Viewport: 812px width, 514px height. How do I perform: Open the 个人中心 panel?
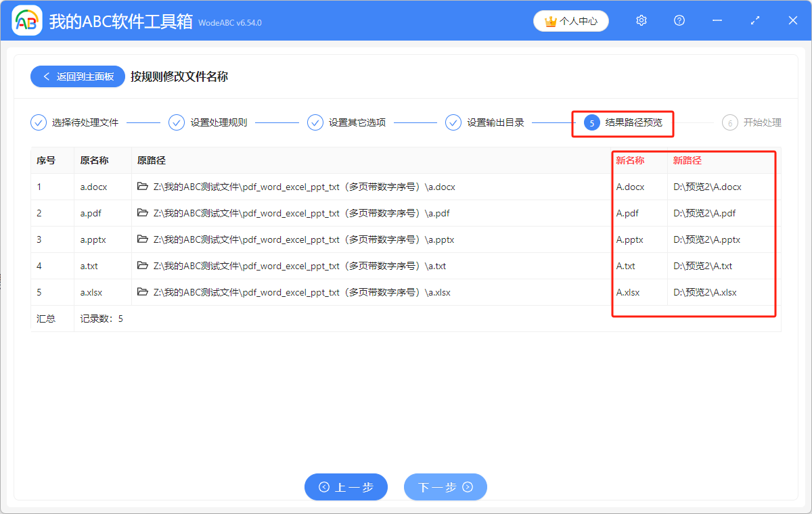pyautogui.click(x=570, y=21)
